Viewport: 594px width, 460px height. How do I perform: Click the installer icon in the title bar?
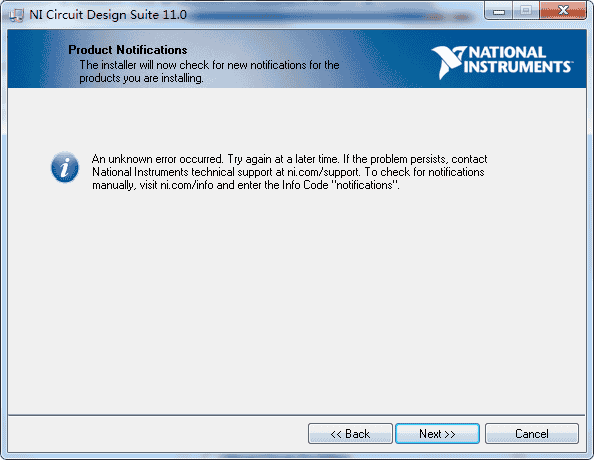(16, 15)
